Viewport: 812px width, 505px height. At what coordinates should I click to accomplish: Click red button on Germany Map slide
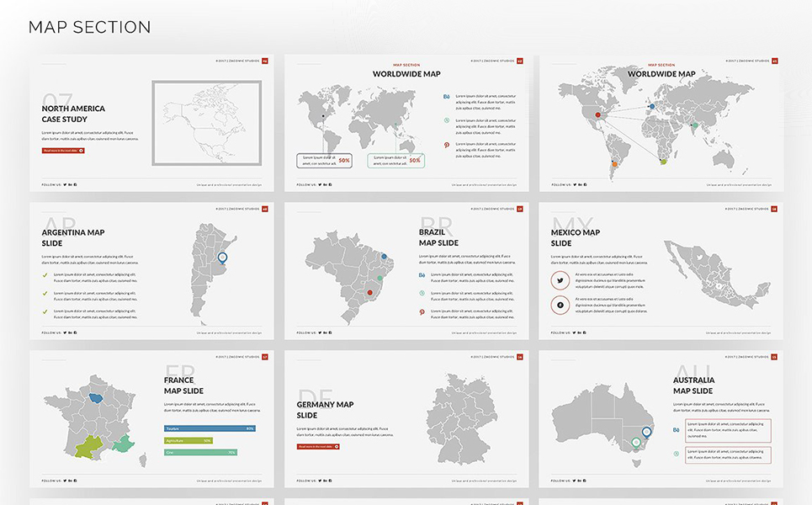coord(318,447)
